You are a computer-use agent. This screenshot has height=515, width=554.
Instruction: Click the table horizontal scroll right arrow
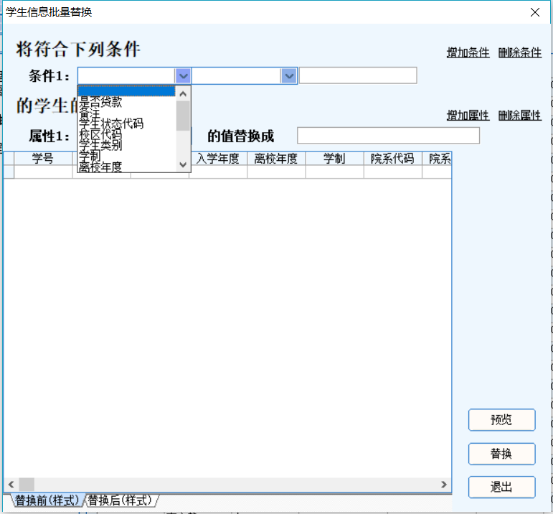[444, 484]
